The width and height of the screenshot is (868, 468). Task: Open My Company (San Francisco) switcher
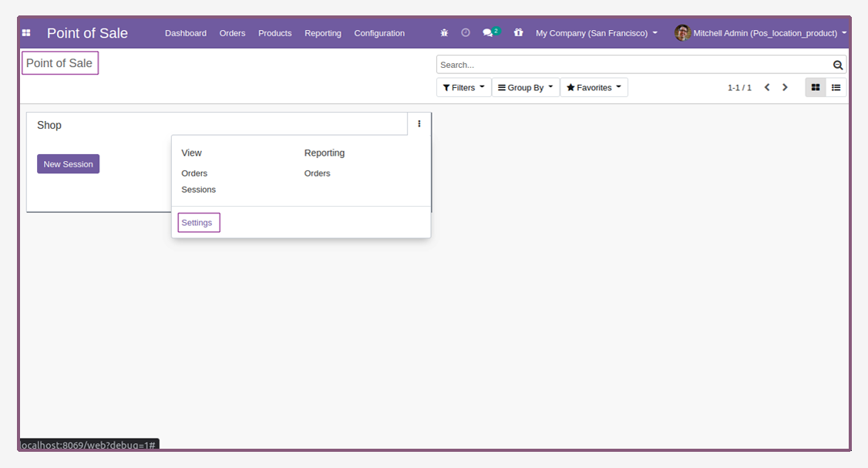pyautogui.click(x=596, y=33)
